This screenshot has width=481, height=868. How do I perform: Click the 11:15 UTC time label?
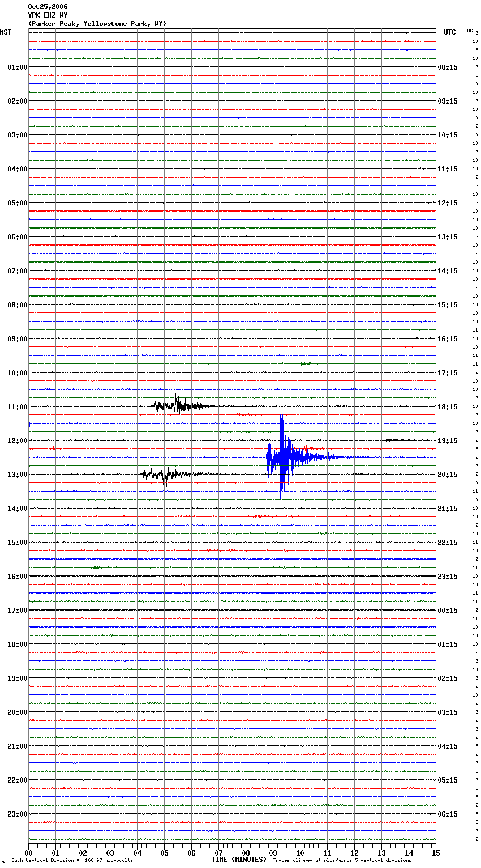(x=448, y=169)
